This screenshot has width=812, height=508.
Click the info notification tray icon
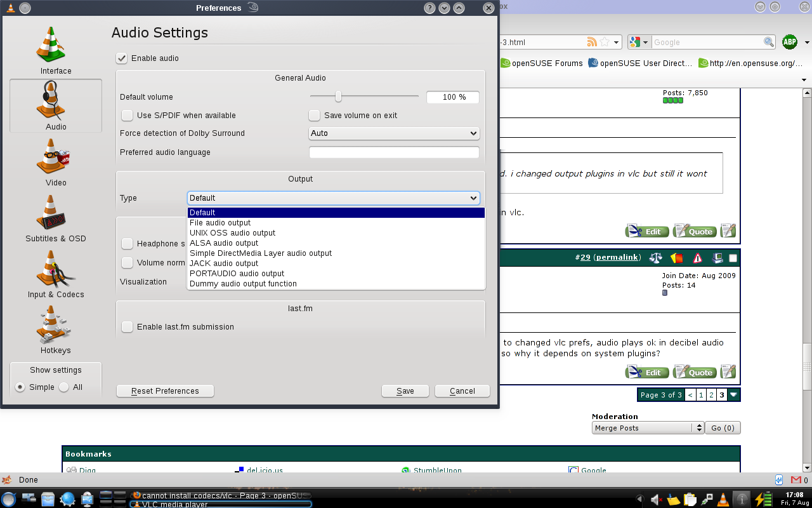pos(741,500)
